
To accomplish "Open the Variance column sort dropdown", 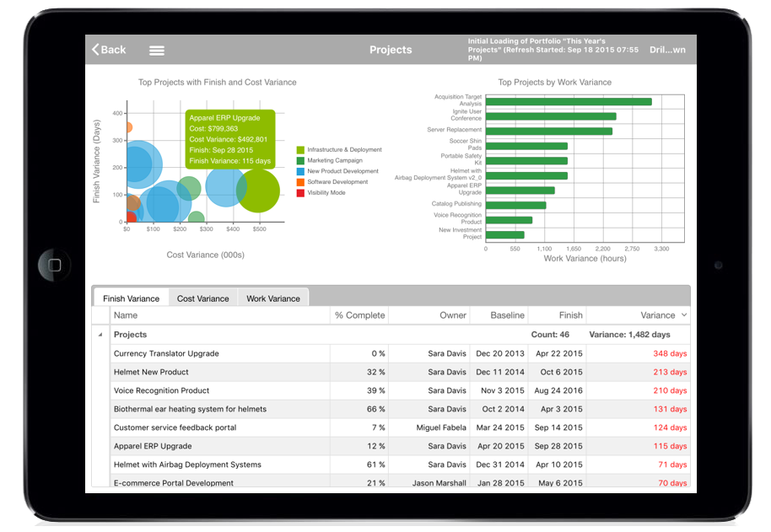I will [684, 315].
